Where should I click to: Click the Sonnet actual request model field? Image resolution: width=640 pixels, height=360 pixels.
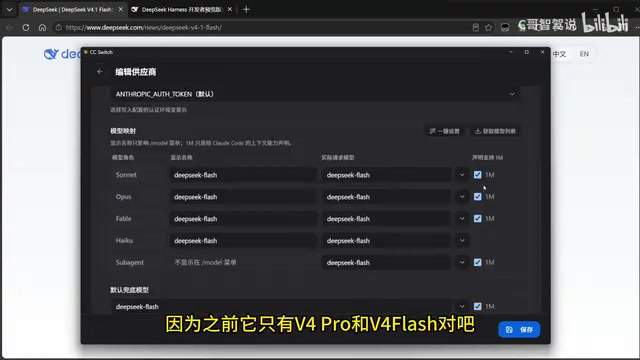coord(387,175)
